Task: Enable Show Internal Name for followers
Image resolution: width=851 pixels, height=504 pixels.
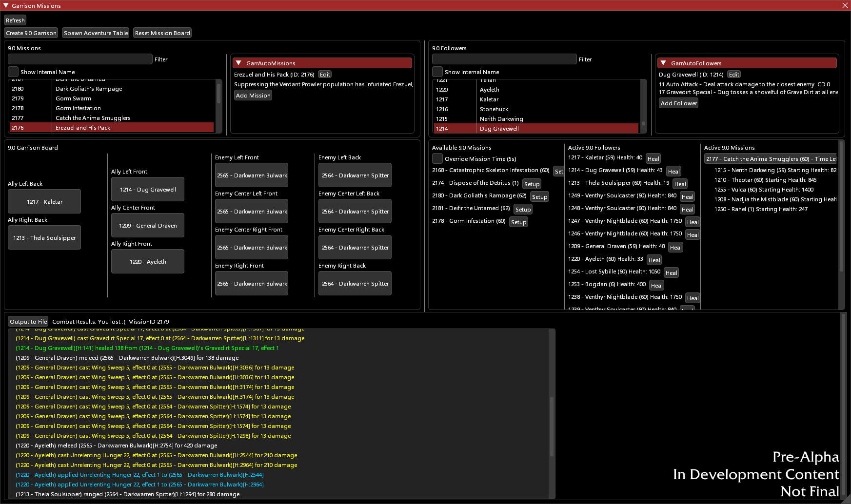Action: 437,72
